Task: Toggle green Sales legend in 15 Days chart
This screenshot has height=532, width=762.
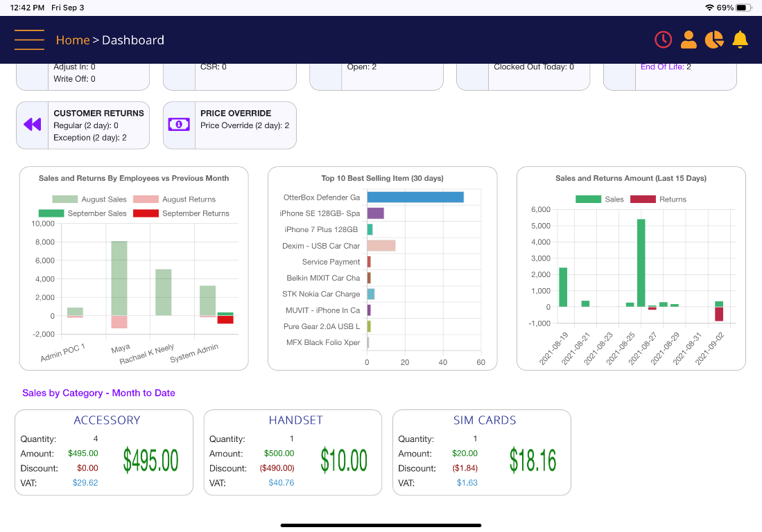Action: 588,199
